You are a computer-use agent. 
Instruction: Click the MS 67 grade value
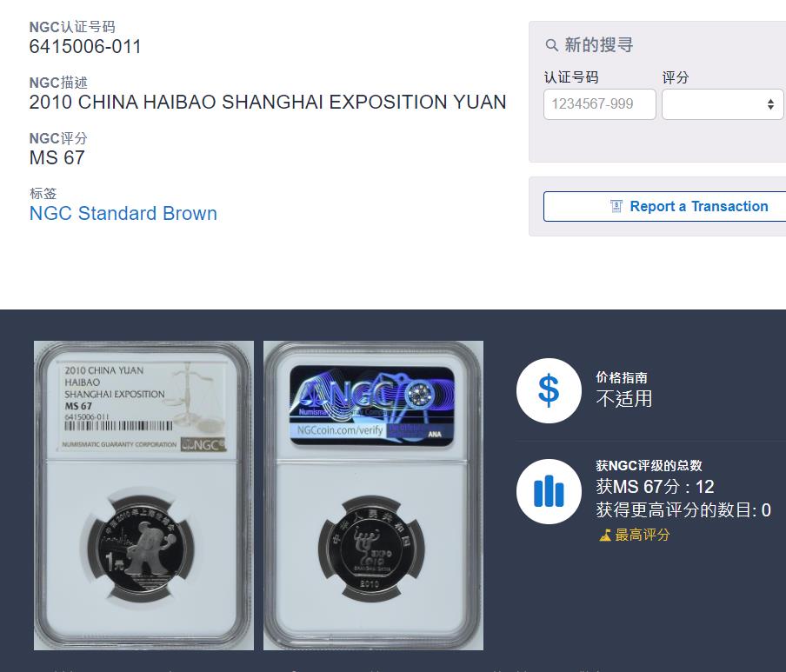pos(57,158)
